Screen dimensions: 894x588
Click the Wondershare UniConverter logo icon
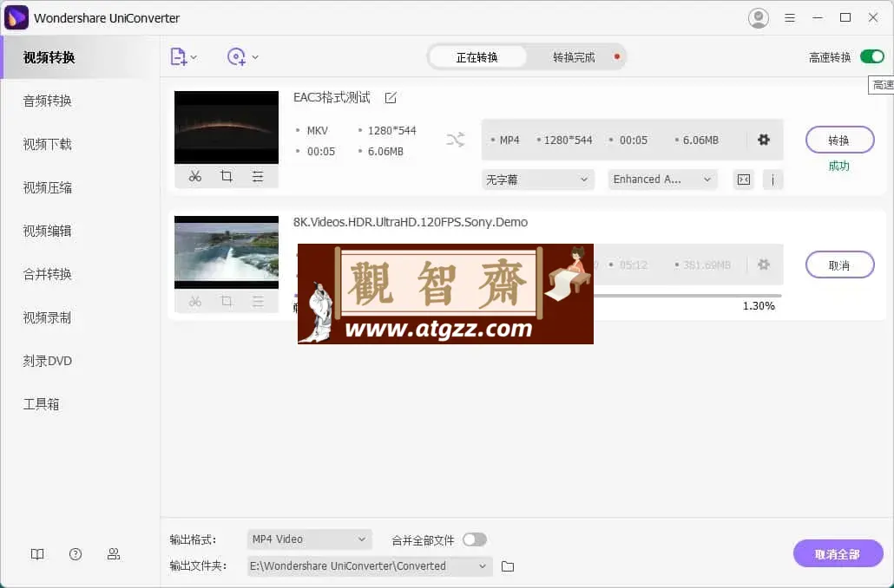click(16, 17)
